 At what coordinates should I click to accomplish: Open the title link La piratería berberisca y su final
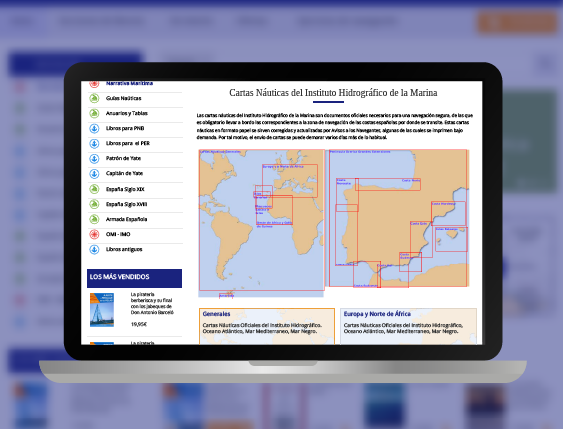[x=152, y=303]
